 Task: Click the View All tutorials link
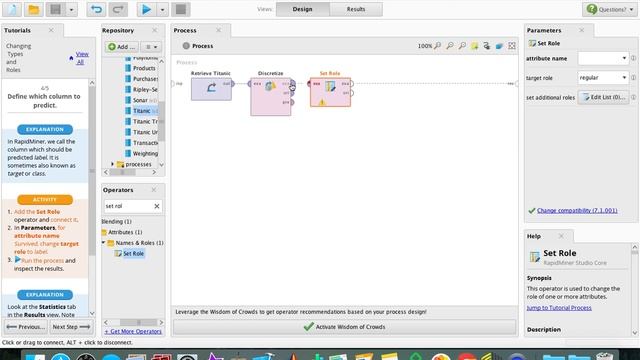pyautogui.click(x=81, y=58)
